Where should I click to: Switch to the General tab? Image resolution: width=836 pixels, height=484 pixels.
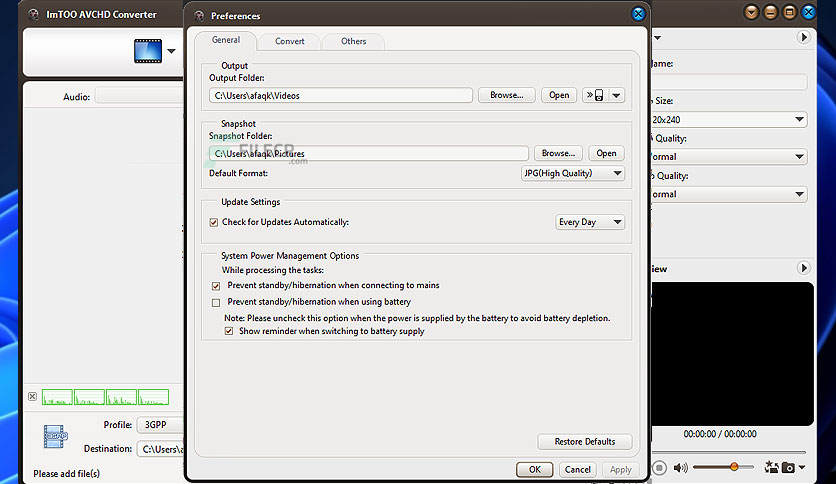click(x=226, y=40)
